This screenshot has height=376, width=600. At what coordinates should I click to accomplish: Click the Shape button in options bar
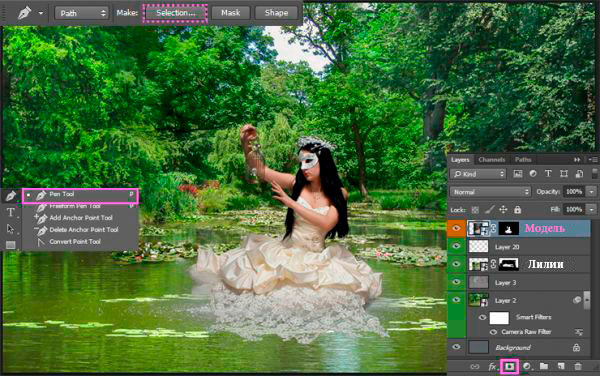[276, 13]
